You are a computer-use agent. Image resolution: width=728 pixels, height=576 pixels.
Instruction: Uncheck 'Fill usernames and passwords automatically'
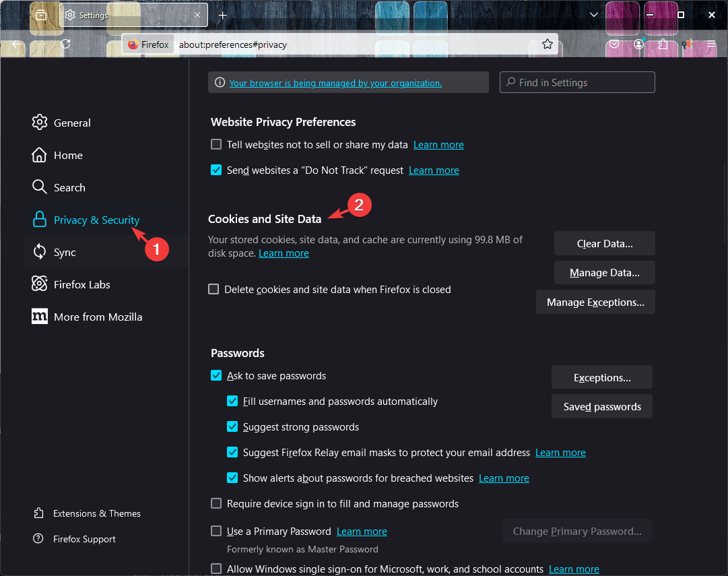[232, 401]
